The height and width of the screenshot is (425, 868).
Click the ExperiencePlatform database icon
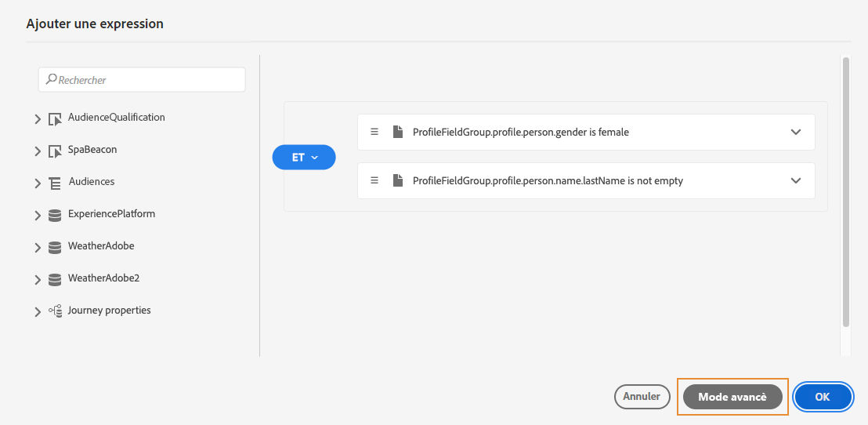[x=55, y=215]
